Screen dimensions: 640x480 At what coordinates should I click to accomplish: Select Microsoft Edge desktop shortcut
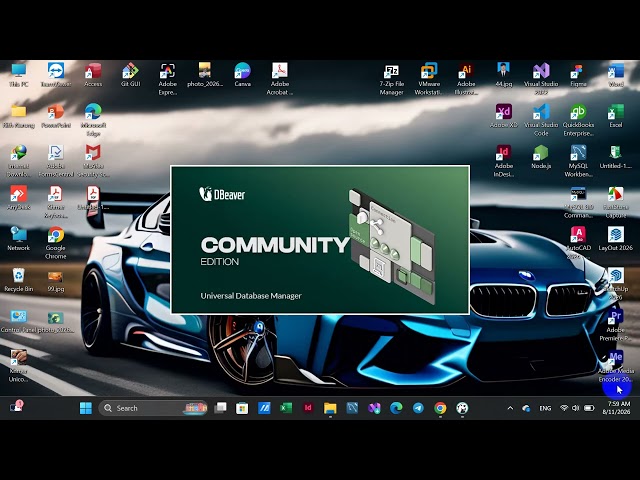click(x=93, y=120)
